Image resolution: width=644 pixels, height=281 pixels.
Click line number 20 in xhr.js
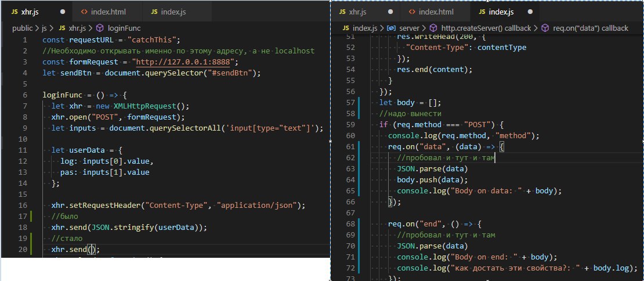pyautogui.click(x=23, y=250)
